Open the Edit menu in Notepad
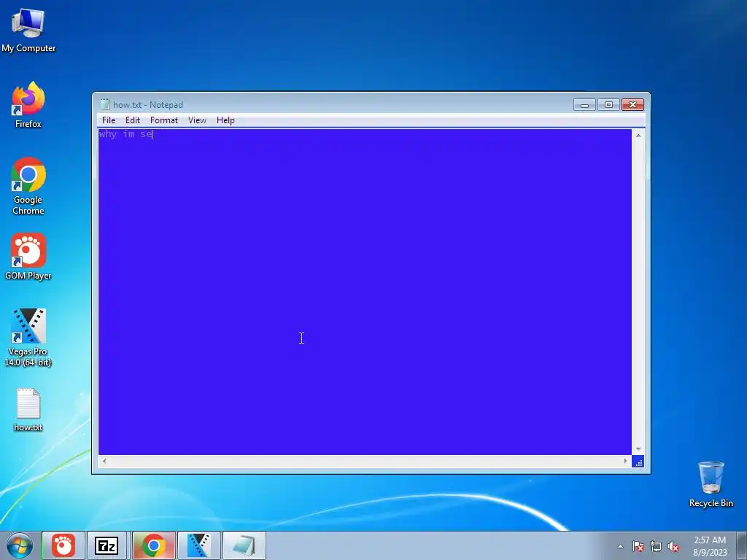 (x=133, y=120)
